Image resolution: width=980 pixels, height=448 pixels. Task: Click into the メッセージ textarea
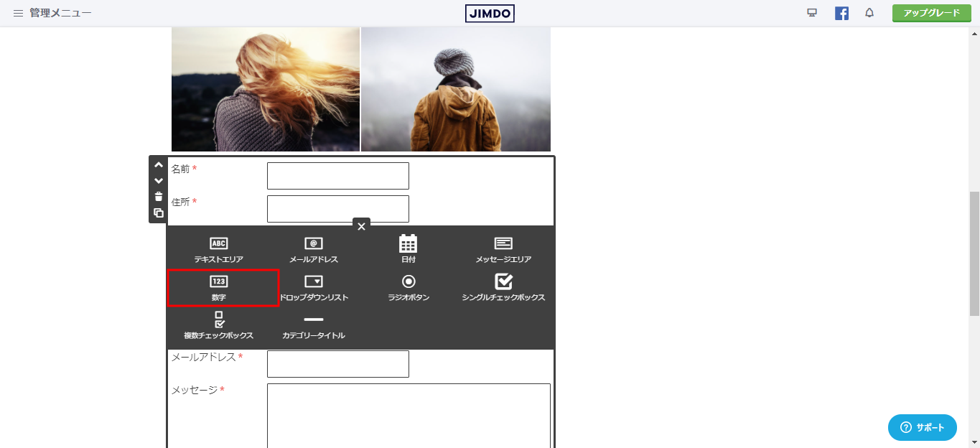[x=409, y=416]
